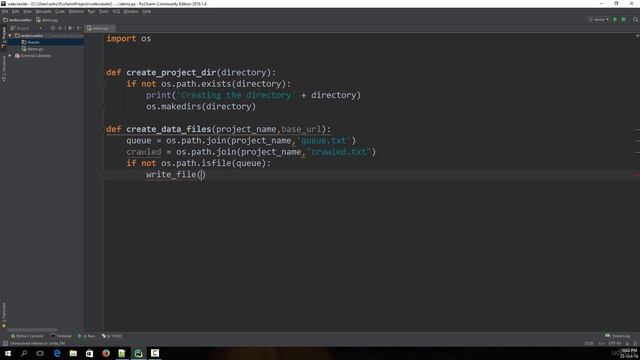Open Task View on the taskbar
This screenshot has width=640, height=360.
40,353
